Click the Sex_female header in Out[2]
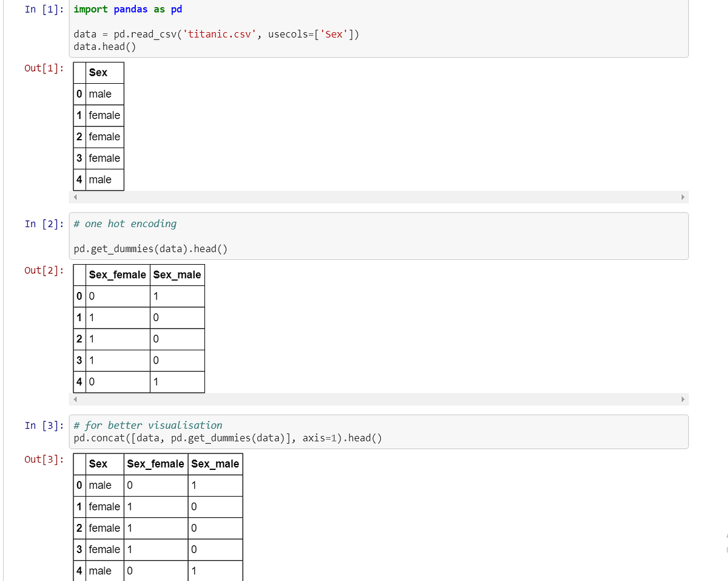The height and width of the screenshot is (581, 728). point(117,274)
